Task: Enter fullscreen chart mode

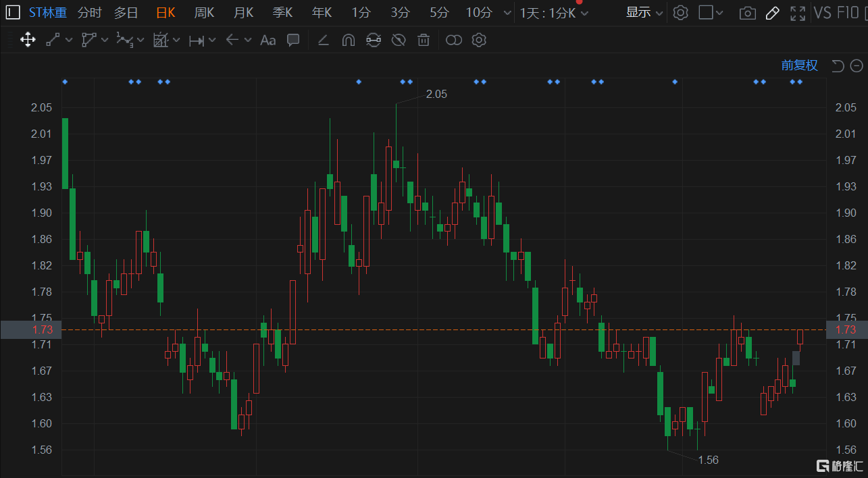Action: 798,13
